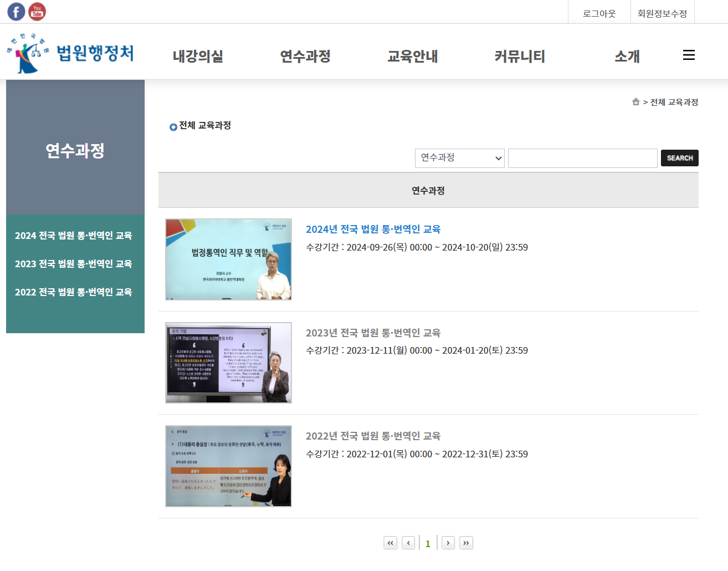Image resolution: width=728 pixels, height=571 pixels.
Task: Click the search text input field
Action: pos(582,158)
